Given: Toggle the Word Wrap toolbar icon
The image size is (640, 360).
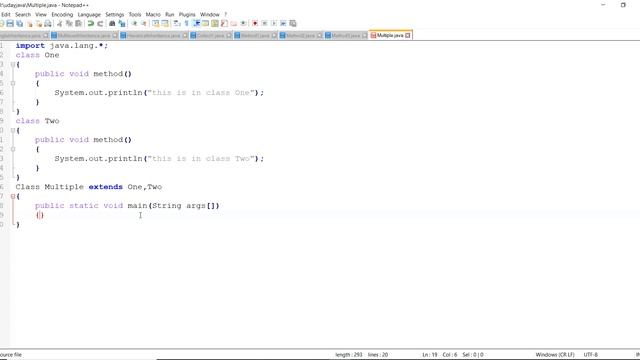Looking at the screenshot, I should pos(177,24).
